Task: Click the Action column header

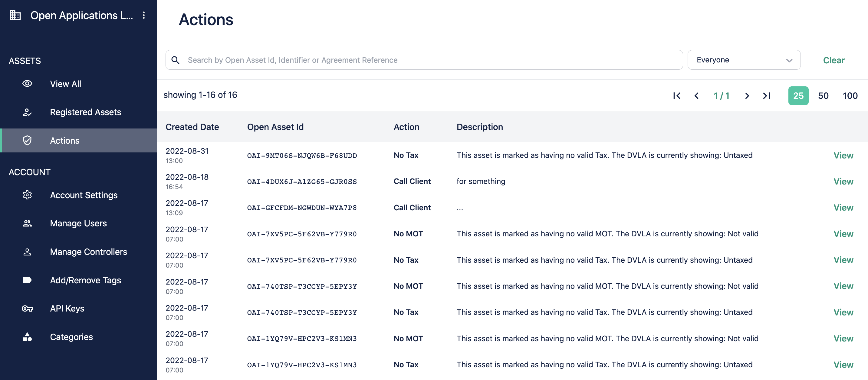Action: (406, 127)
